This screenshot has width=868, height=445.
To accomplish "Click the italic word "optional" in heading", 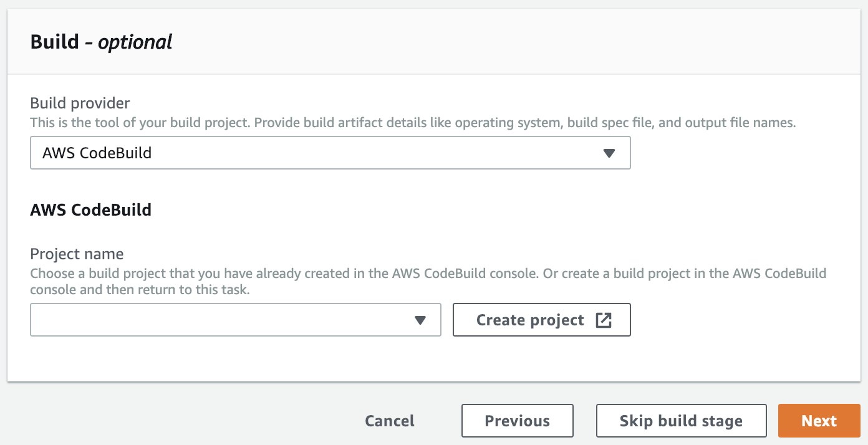I will click(x=135, y=42).
